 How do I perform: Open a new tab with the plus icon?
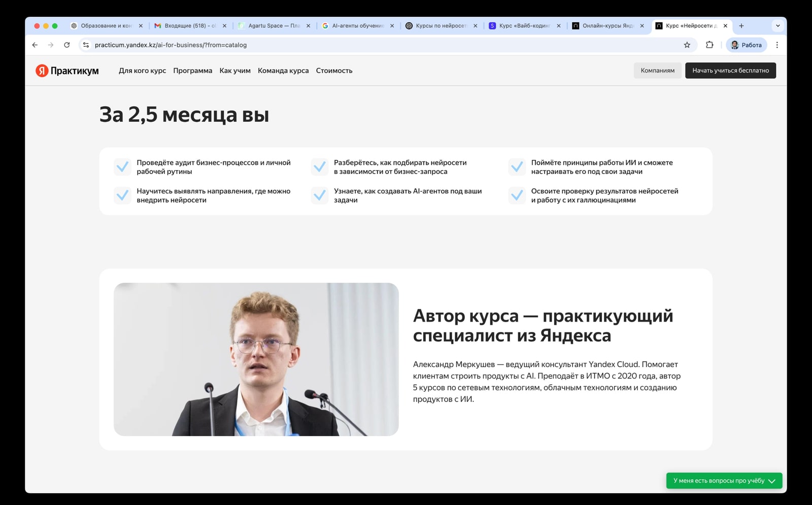(x=741, y=26)
